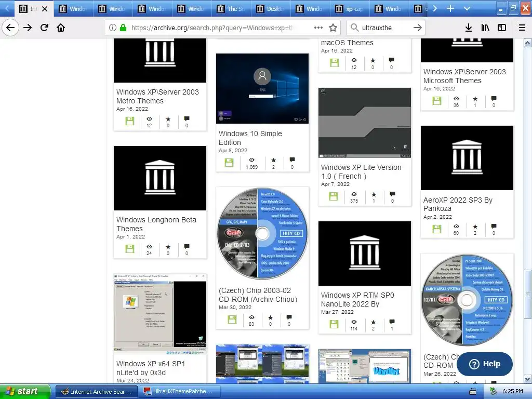The width and height of the screenshot is (532, 399).
Task: Click the search box magnifier icon
Action: (354, 28)
